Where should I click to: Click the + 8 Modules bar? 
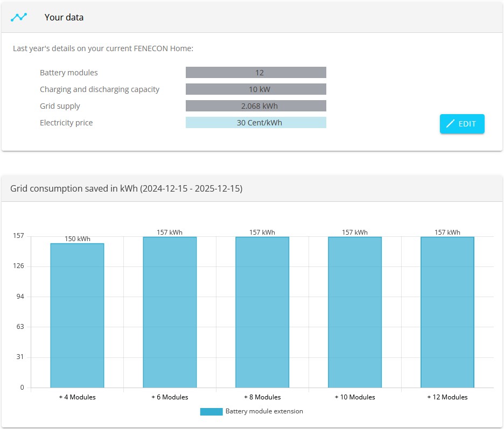click(262, 312)
